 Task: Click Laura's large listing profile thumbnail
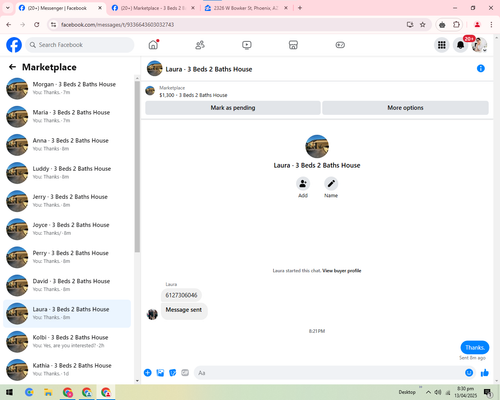tap(317, 146)
